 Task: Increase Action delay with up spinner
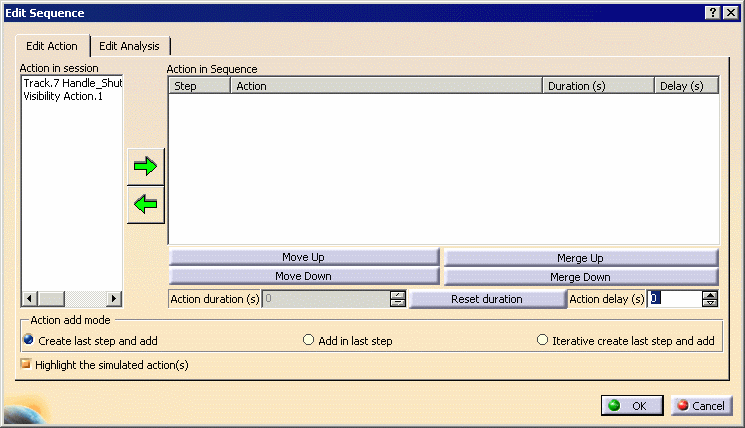pyautogui.click(x=710, y=295)
